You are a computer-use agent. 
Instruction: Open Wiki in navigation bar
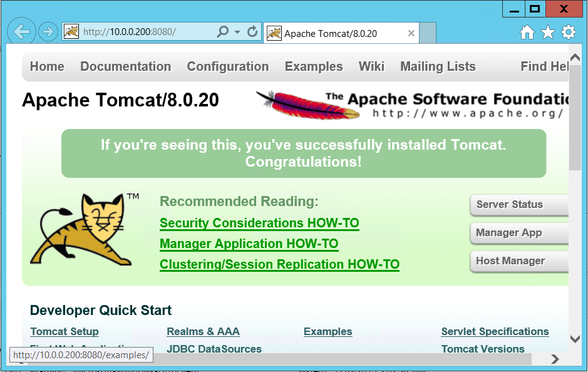pyautogui.click(x=371, y=66)
